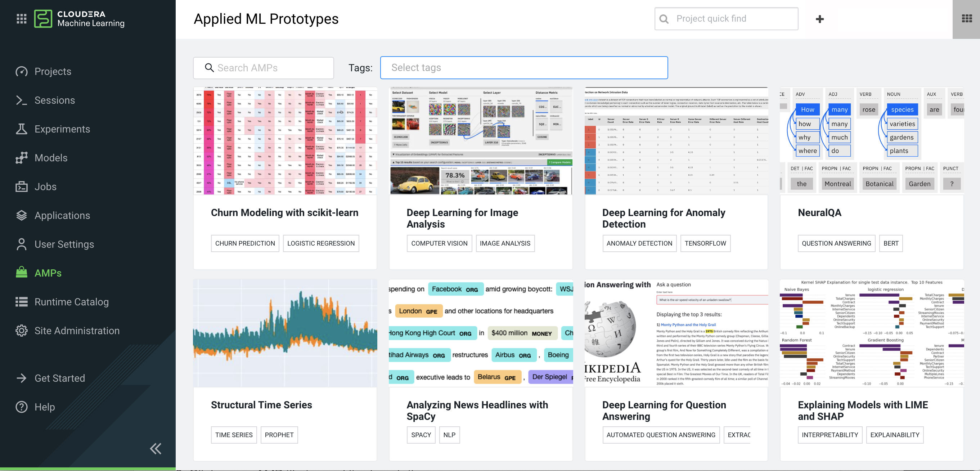Click the plus icon for new project

click(819, 19)
